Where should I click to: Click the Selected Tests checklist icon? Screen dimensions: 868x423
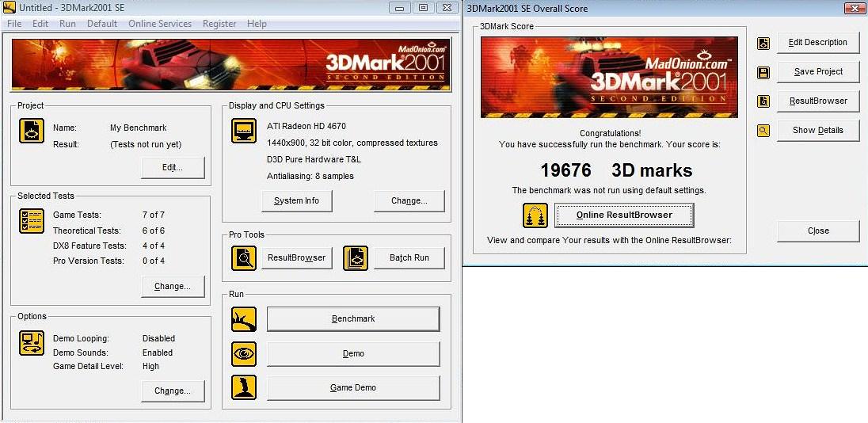[31, 221]
